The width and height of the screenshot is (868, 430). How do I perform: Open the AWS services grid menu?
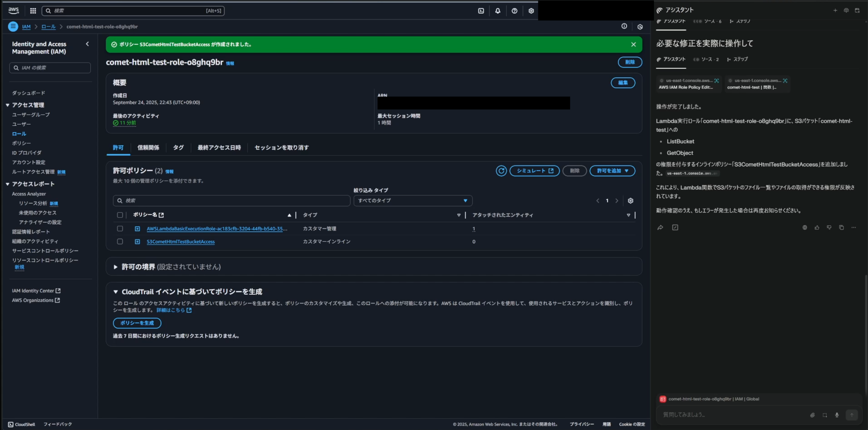click(33, 11)
